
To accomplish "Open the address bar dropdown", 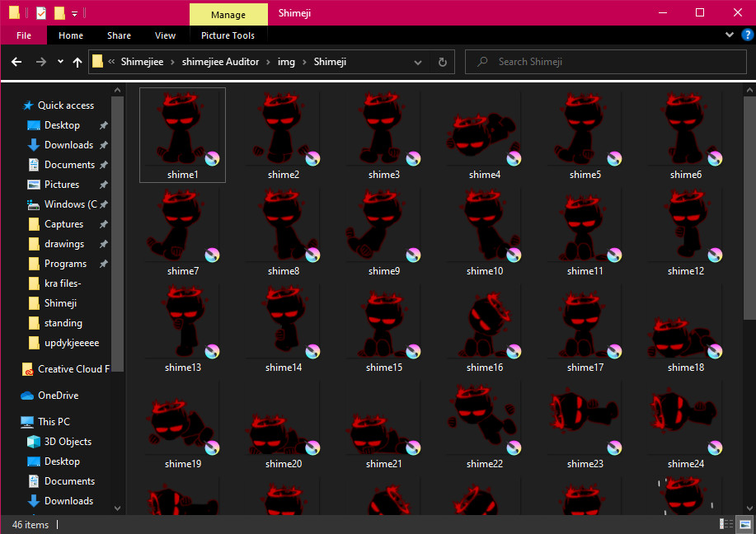I will click(418, 62).
